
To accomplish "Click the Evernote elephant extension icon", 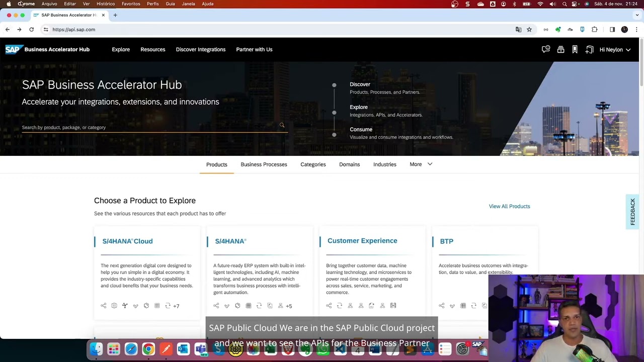I will pyautogui.click(x=558, y=30).
